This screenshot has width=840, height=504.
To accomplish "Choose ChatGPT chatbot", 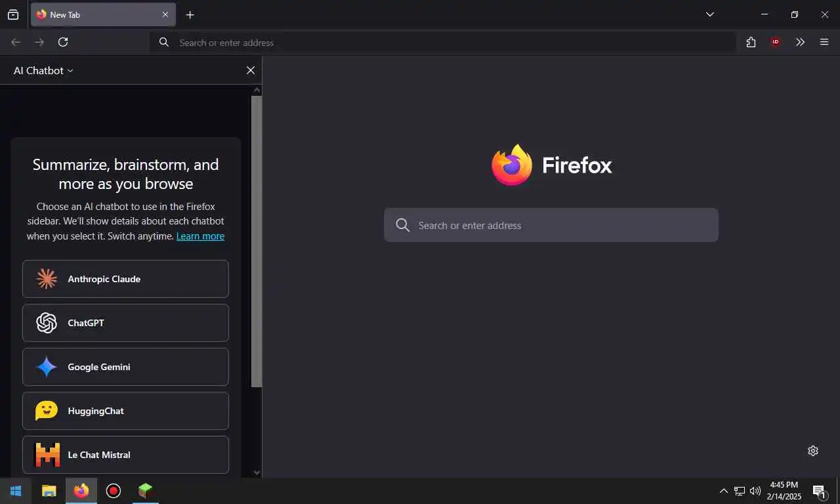I will pos(125,323).
